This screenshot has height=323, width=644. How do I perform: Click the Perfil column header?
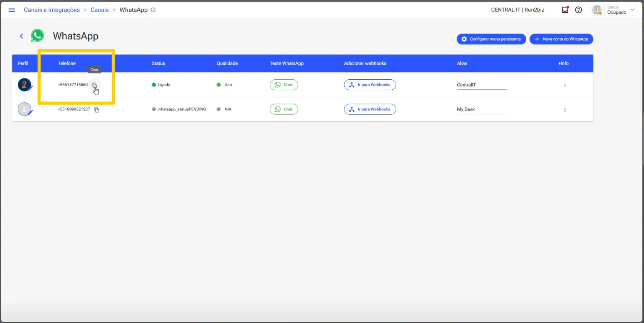[x=23, y=64]
